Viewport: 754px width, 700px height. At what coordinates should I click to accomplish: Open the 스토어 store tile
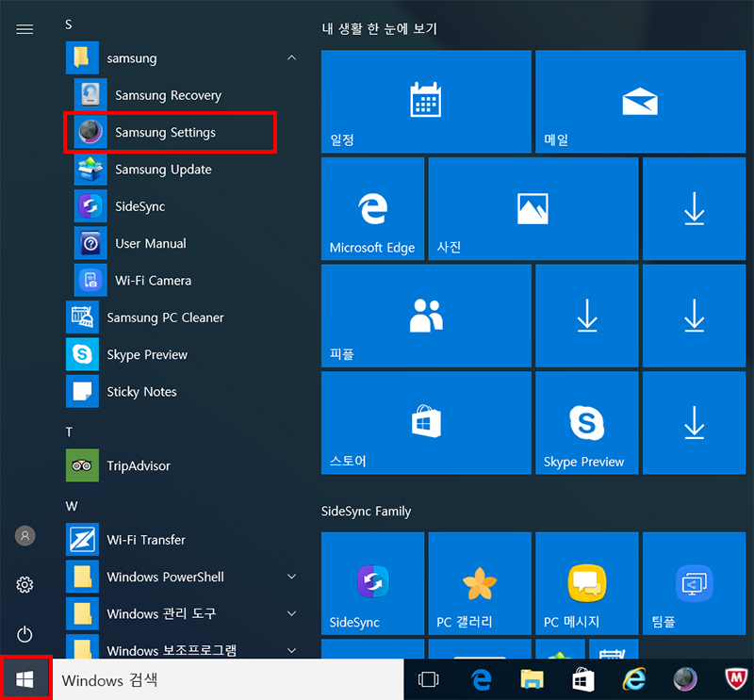point(426,423)
